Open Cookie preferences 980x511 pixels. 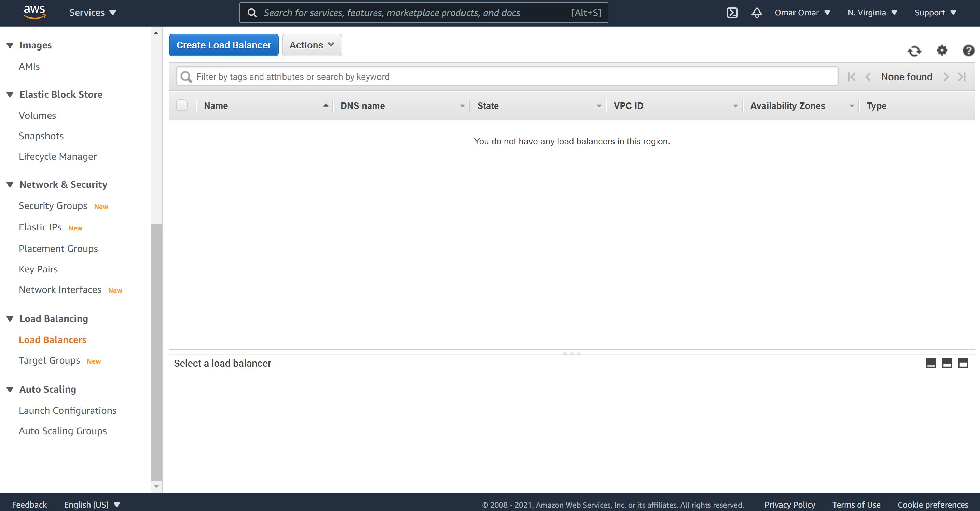click(933, 505)
